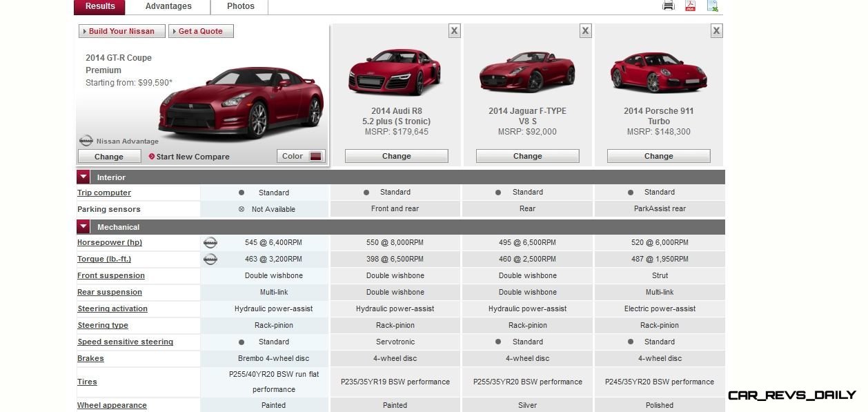Image resolution: width=868 pixels, height=412 pixels.
Task: Click 'Strut' front suspension cell
Action: pyautogui.click(x=660, y=275)
